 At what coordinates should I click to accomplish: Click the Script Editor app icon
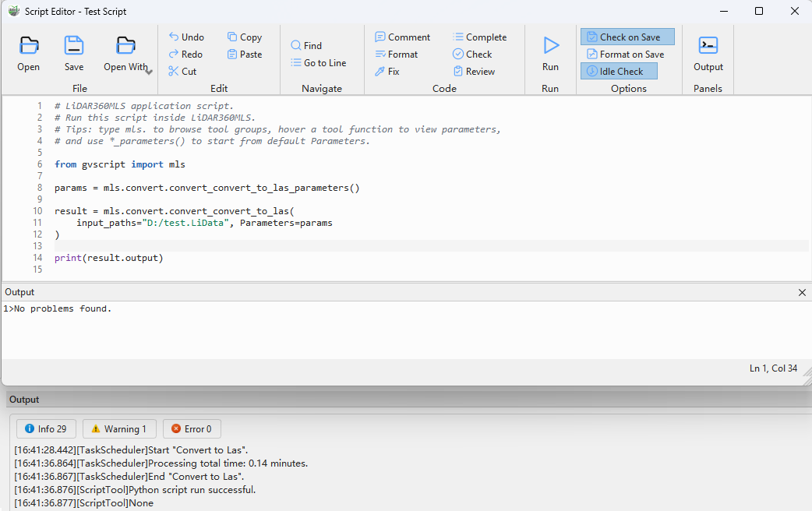point(14,11)
